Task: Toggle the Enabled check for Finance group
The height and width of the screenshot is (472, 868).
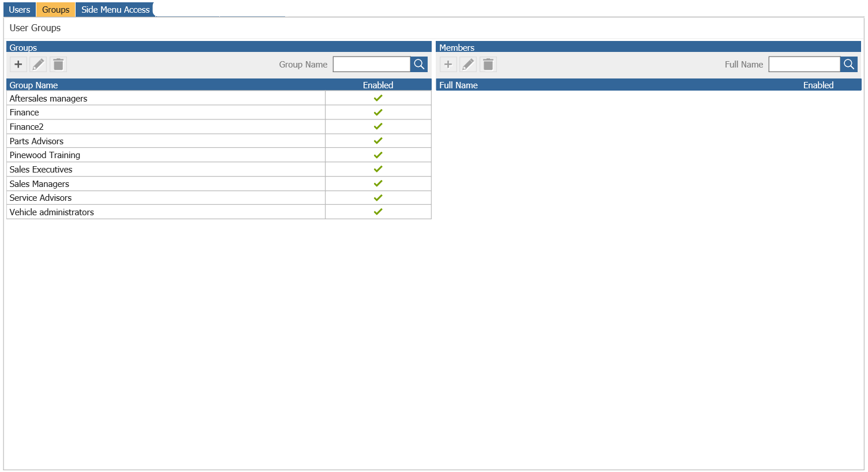Action: [x=378, y=112]
